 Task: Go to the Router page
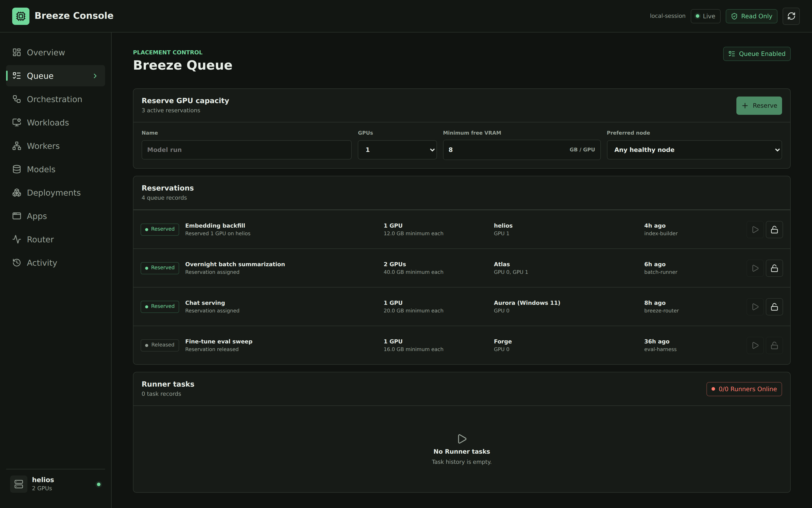55,239
